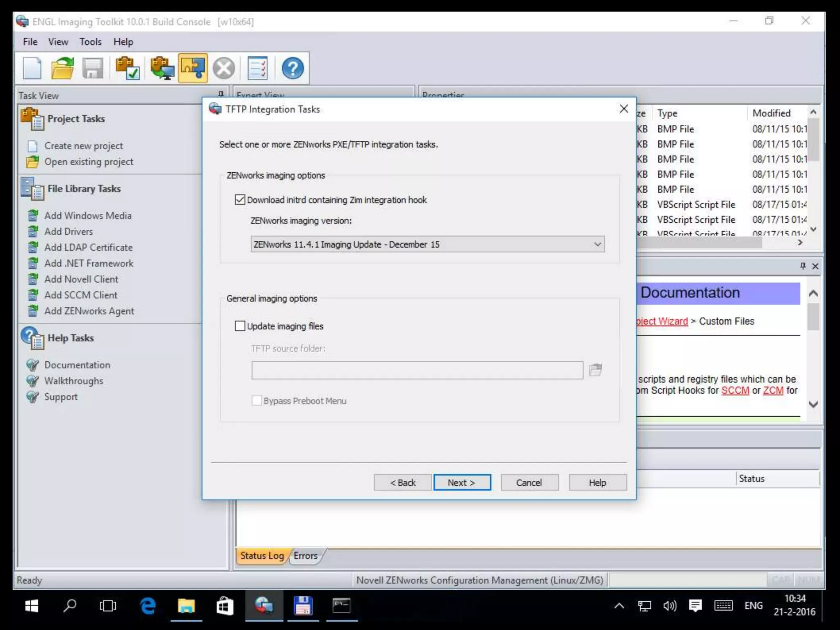840x630 pixels.
Task: Click the Next > button
Action: [x=462, y=483]
